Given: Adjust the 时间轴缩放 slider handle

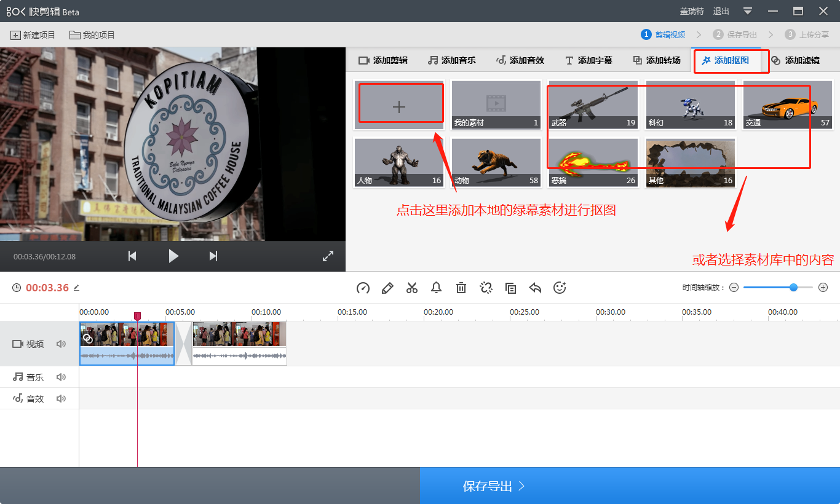Looking at the screenshot, I should (x=793, y=287).
